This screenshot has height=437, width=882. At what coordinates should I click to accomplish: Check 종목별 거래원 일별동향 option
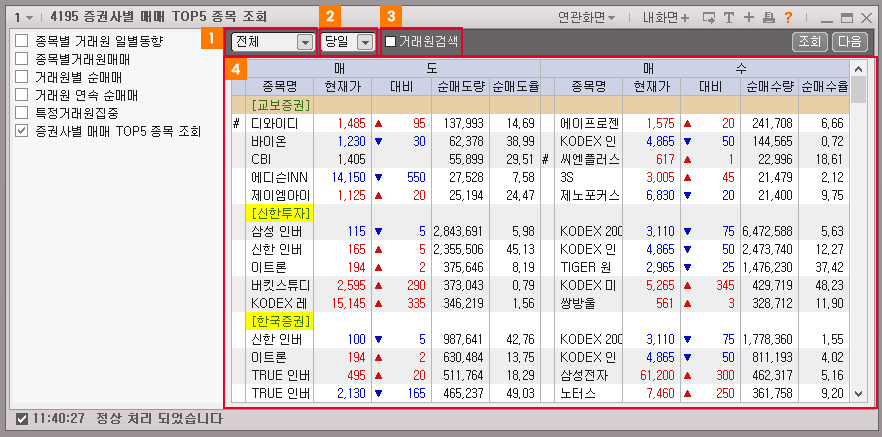coord(21,40)
